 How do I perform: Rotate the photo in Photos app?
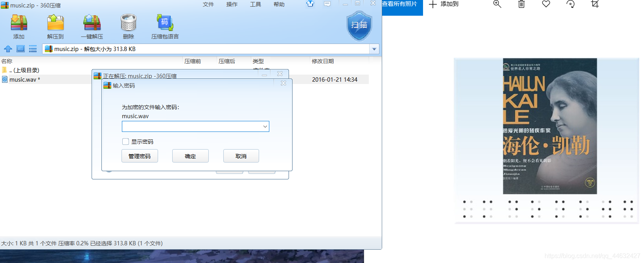[570, 4]
